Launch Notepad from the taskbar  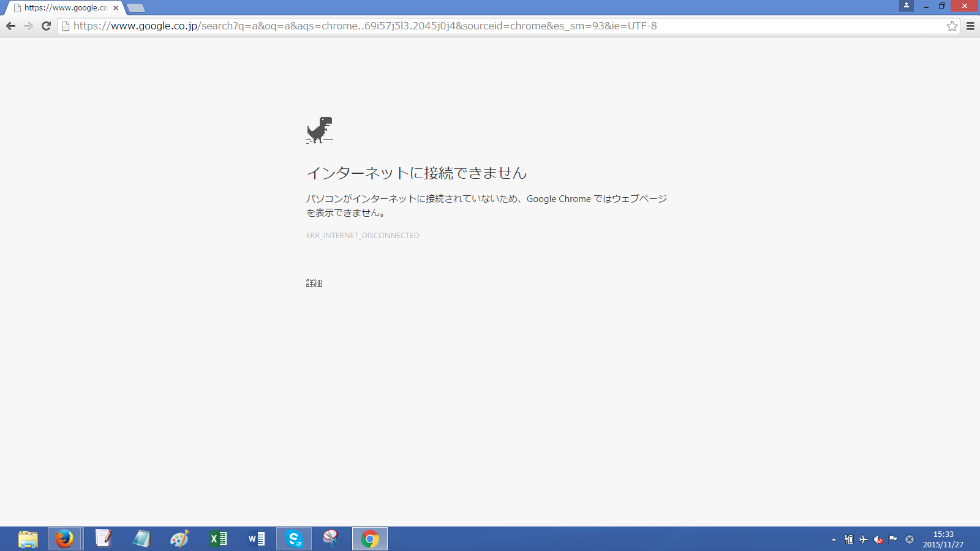pyautogui.click(x=141, y=539)
